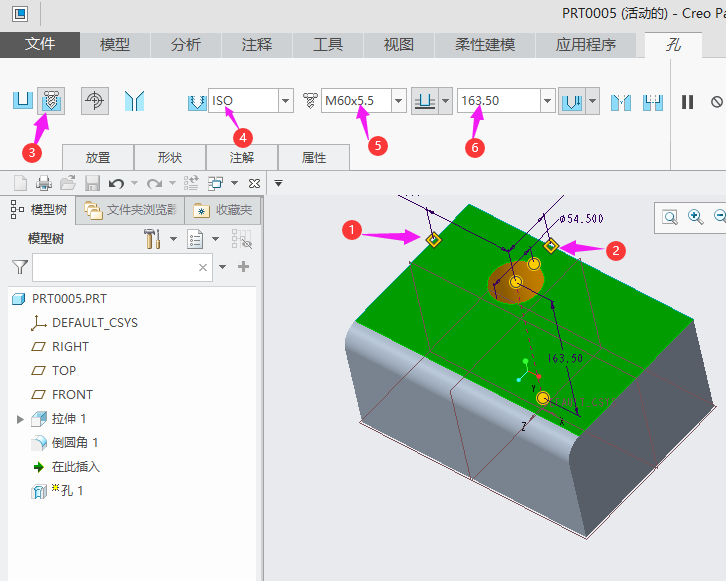
Task: Open the M60x5.5 screw size dropdown
Action: (399, 100)
